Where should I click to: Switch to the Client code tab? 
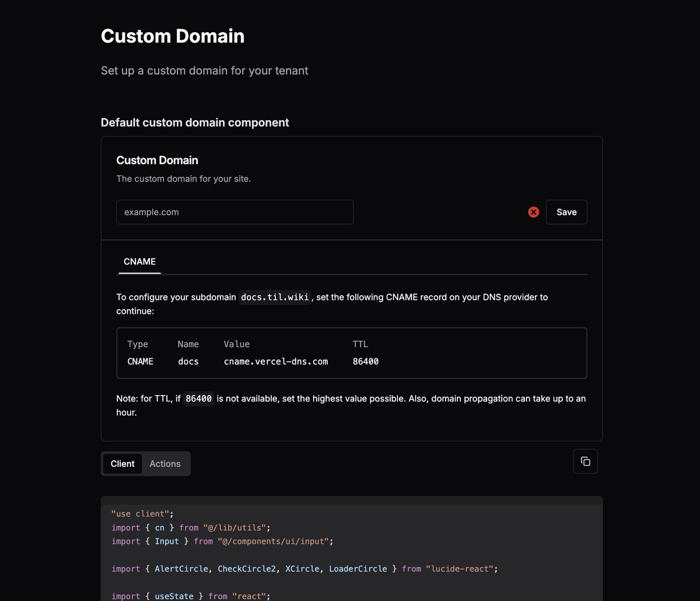123,464
